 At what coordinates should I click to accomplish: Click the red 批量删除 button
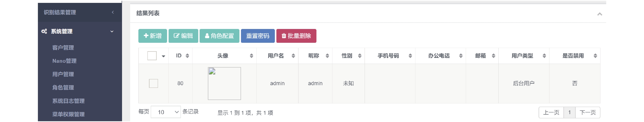click(296, 36)
